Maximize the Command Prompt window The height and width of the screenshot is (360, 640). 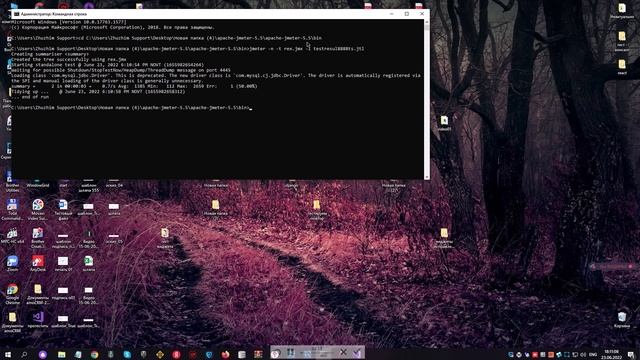(x=407, y=14)
